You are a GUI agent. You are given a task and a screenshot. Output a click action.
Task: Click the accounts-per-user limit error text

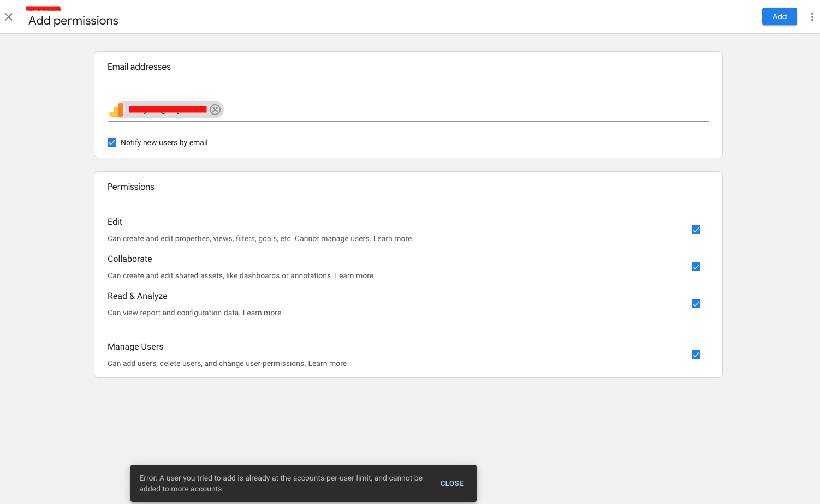point(281,483)
